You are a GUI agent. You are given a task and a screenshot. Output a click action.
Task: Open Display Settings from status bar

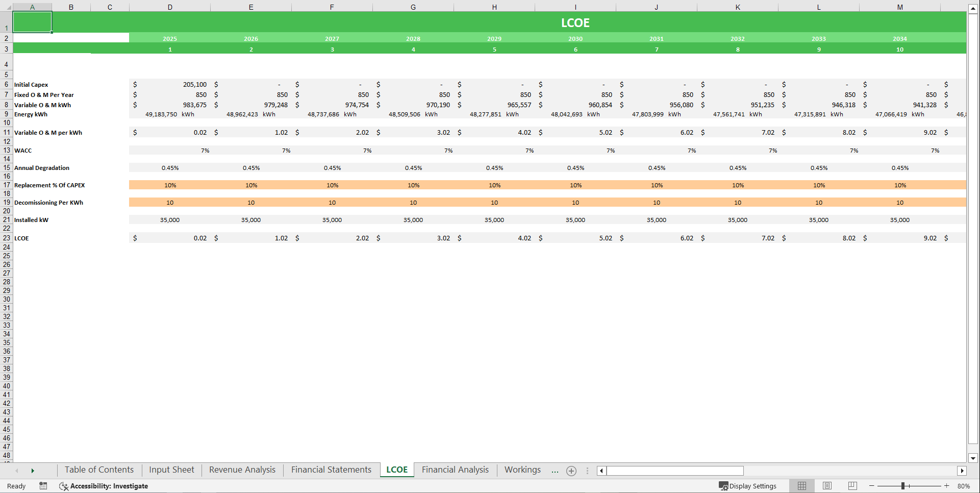point(748,486)
